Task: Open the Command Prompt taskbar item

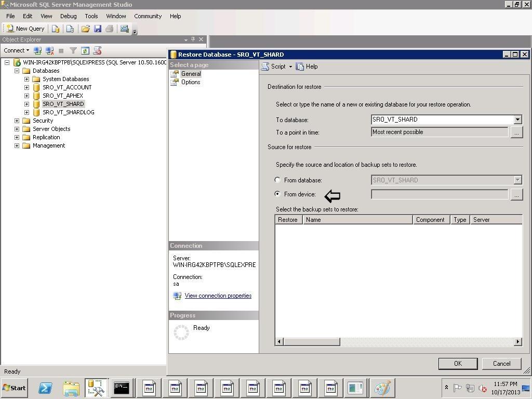Action: pos(122,388)
